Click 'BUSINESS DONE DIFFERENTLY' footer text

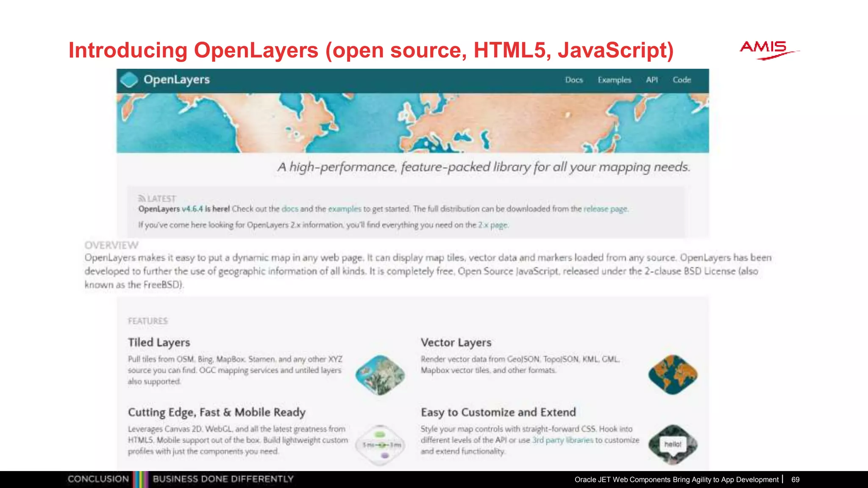[x=223, y=479]
